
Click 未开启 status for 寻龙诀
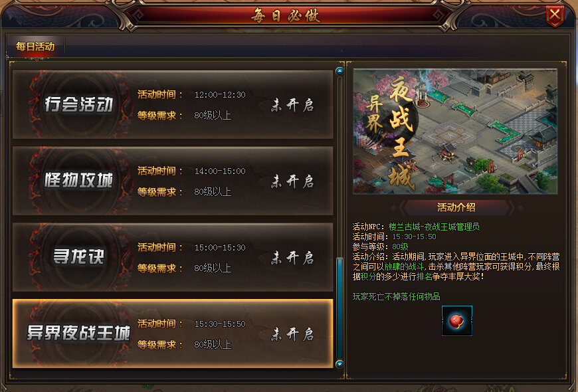coord(292,258)
